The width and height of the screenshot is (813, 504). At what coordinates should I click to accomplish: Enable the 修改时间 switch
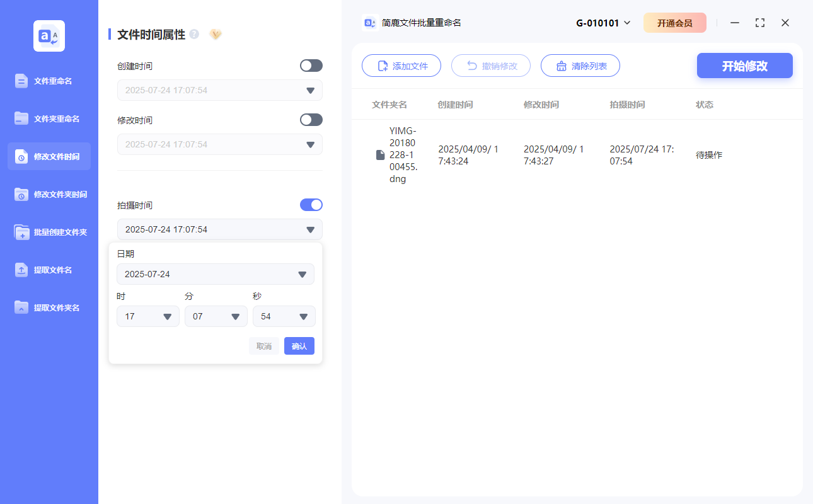[311, 120]
